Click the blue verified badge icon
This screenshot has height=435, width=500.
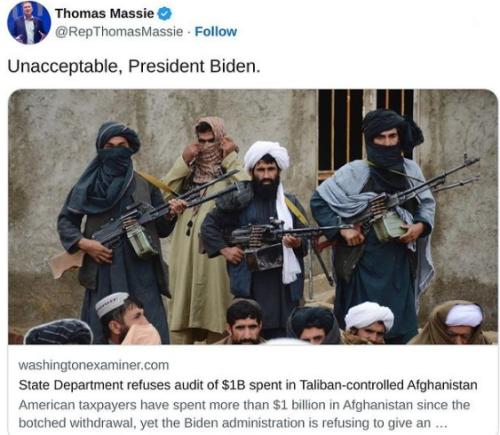tap(164, 14)
